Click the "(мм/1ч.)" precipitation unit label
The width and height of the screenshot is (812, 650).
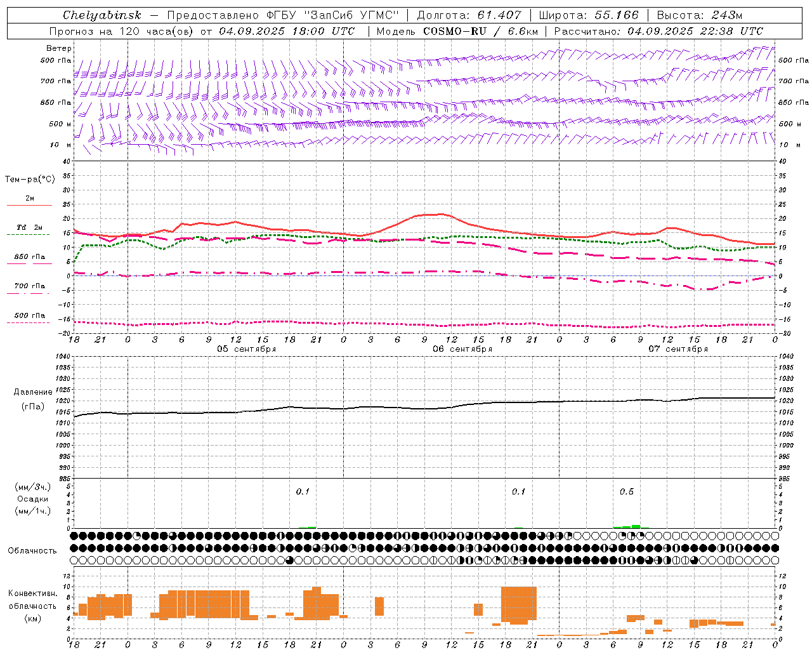pos(33,511)
